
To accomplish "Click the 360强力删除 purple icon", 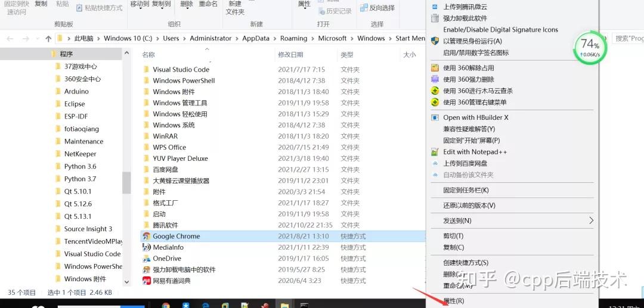I will (x=435, y=79).
